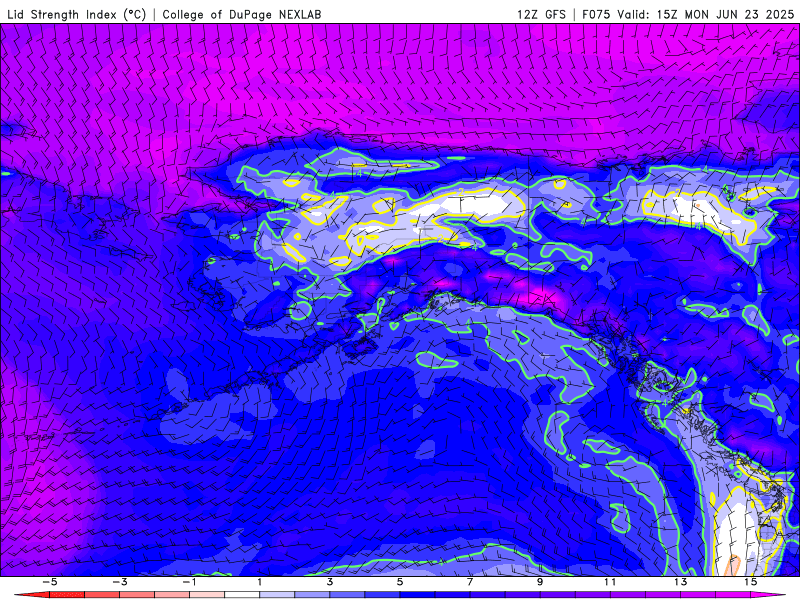
Task: Click the white color bar segment left of 1
Action: pos(242,595)
